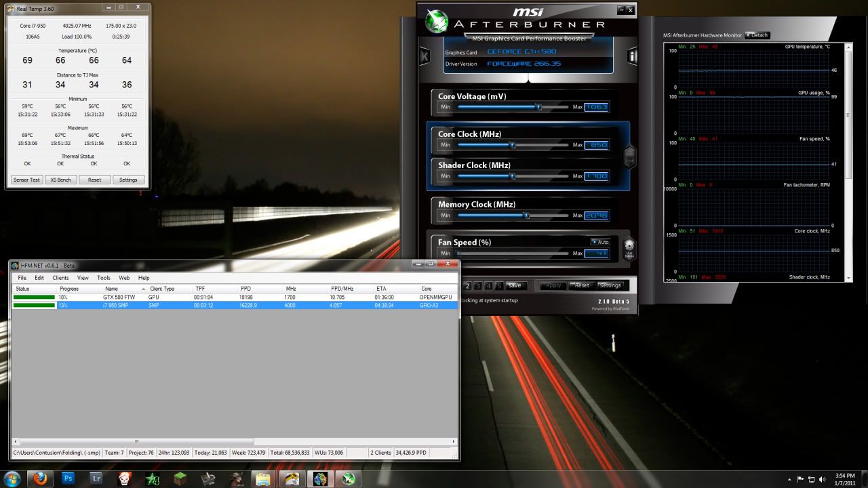This screenshot has height=488, width=868.
Task: Switch to Real Temp in the taskbar
Action: [x=292, y=479]
